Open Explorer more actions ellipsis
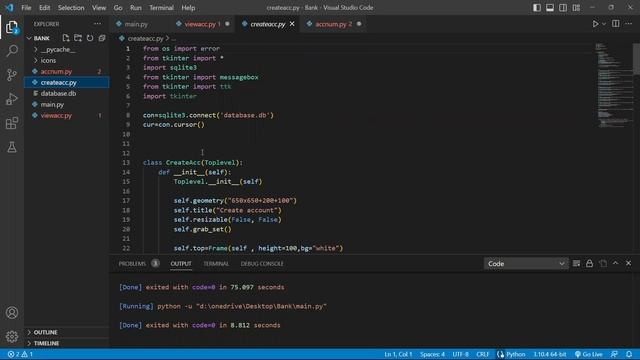 pyautogui.click(x=97, y=24)
